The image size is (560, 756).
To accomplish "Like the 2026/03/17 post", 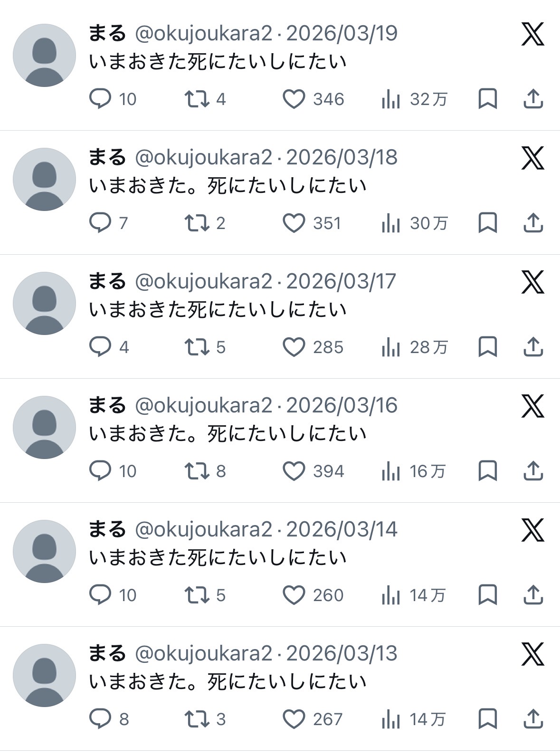I will click(x=294, y=347).
